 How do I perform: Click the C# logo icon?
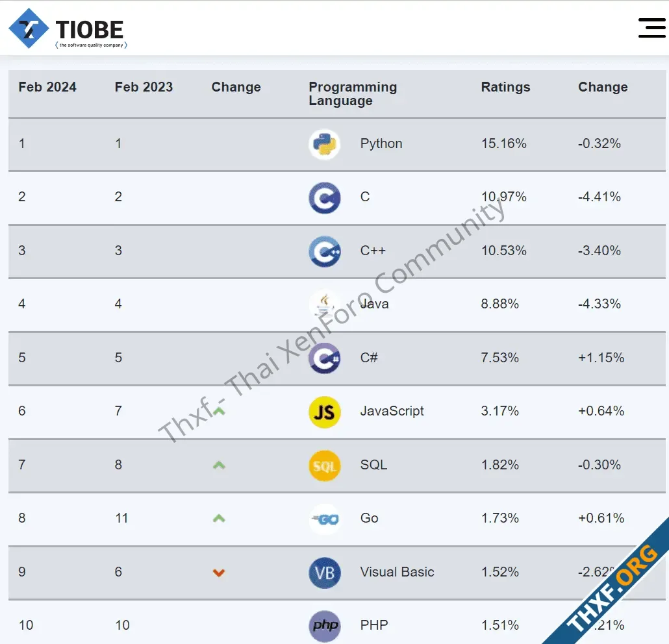click(324, 358)
